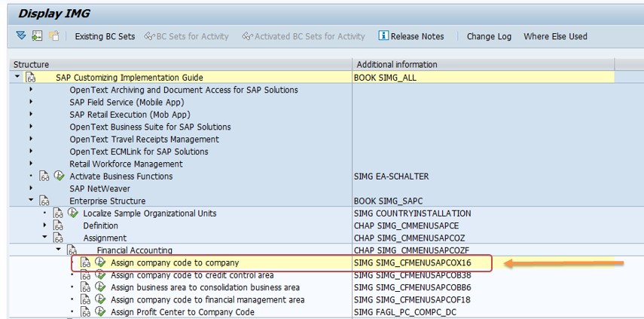
Task: Open documentation icon for Assign company code to company
Action: pos(85,262)
